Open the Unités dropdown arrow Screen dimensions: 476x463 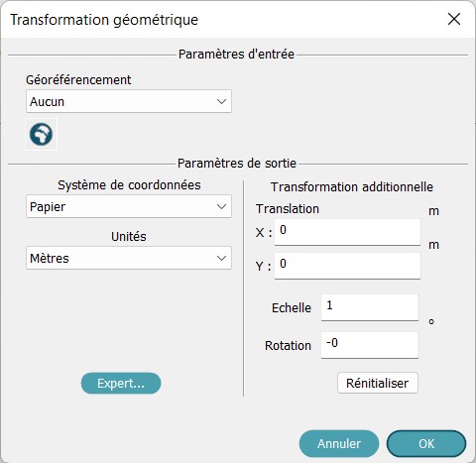point(221,258)
